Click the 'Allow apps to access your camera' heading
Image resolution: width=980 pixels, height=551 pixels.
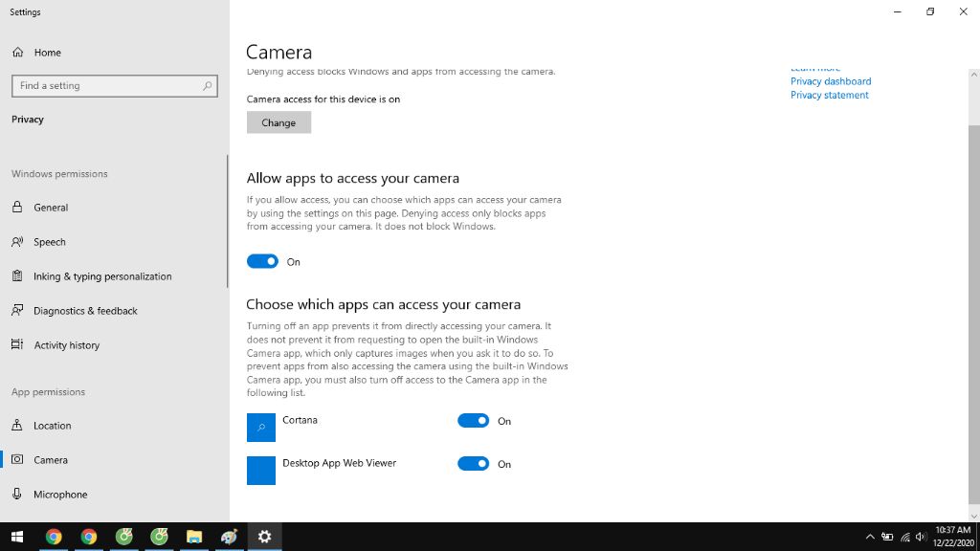pyautogui.click(x=352, y=178)
